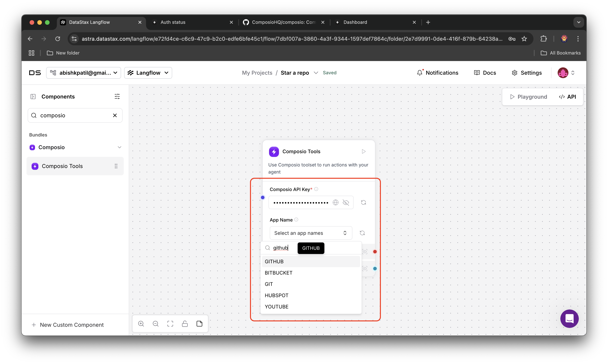Screen dimensions: 608x364
Task: Expand the Langflow product dropdown
Action: (x=148, y=73)
